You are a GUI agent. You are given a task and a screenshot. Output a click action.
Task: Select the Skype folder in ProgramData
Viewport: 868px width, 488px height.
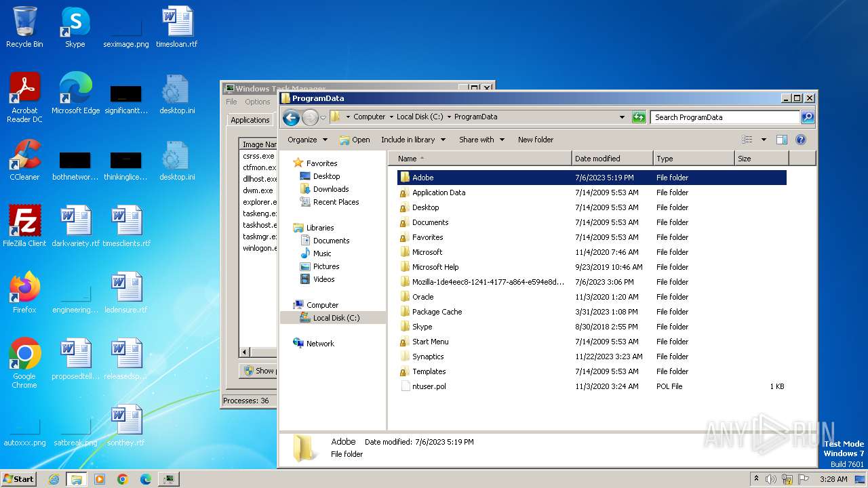pos(591,327)
